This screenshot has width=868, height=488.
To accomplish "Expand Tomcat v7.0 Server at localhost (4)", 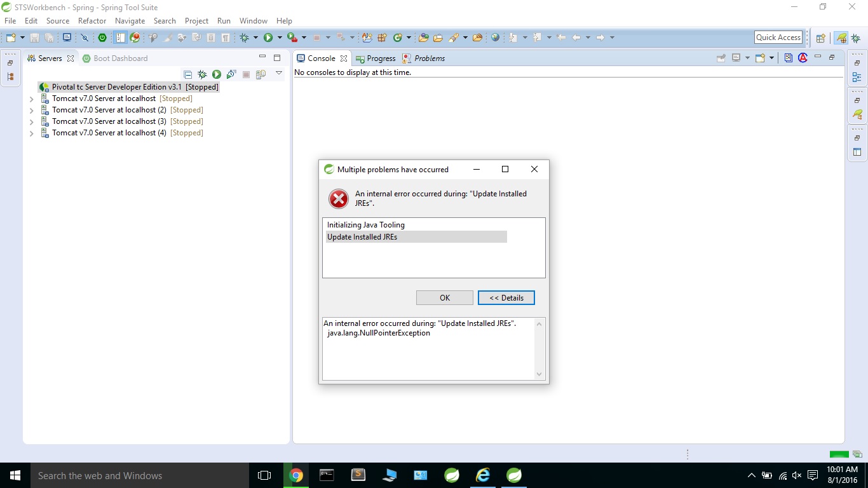I will coord(32,133).
